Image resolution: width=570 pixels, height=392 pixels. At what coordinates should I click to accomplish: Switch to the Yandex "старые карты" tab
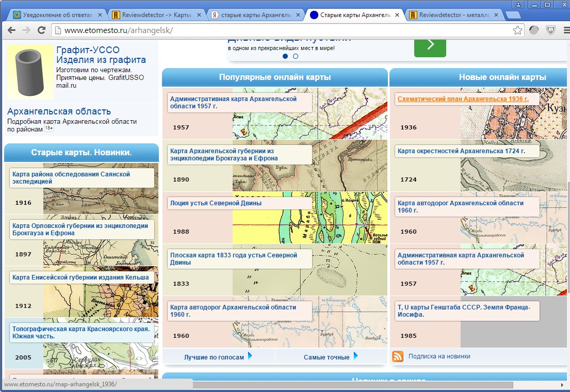click(255, 15)
